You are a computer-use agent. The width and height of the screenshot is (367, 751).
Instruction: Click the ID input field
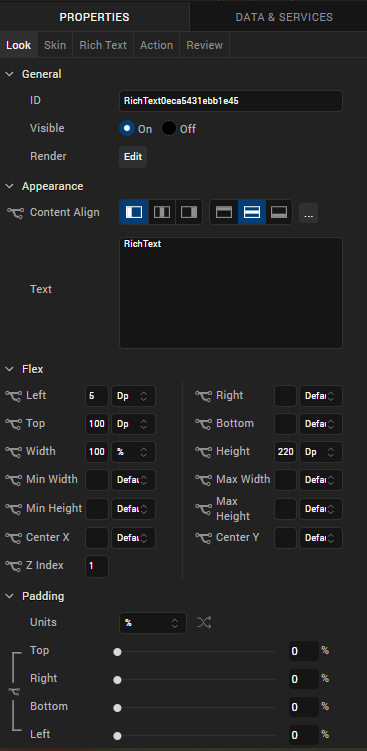(x=231, y=101)
